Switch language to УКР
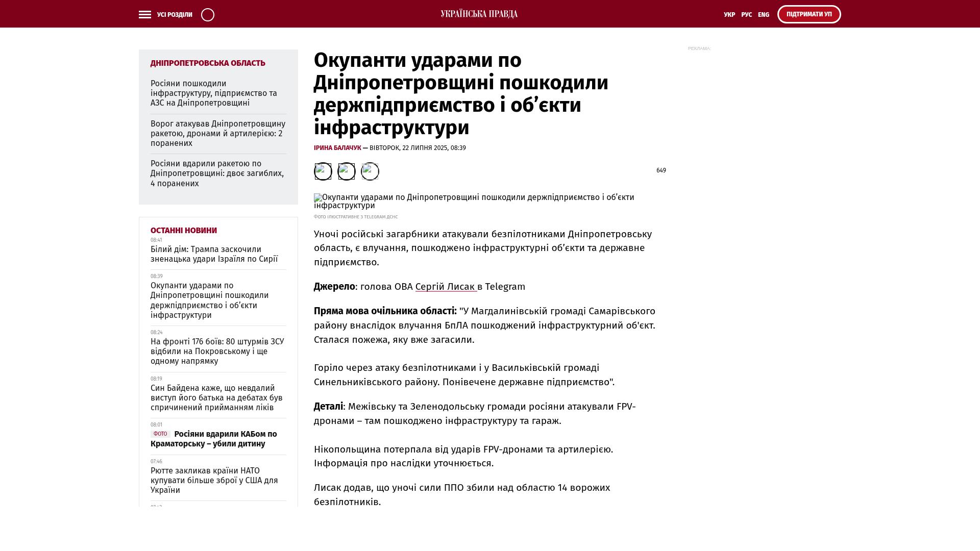This screenshot has width=980, height=551. pos(729,15)
